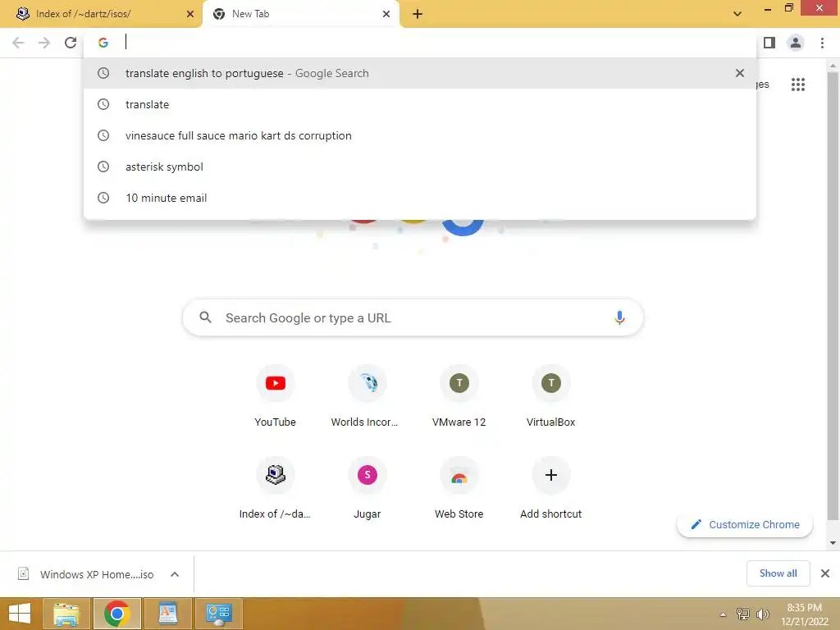Click the browser Back arrow

pos(18,43)
